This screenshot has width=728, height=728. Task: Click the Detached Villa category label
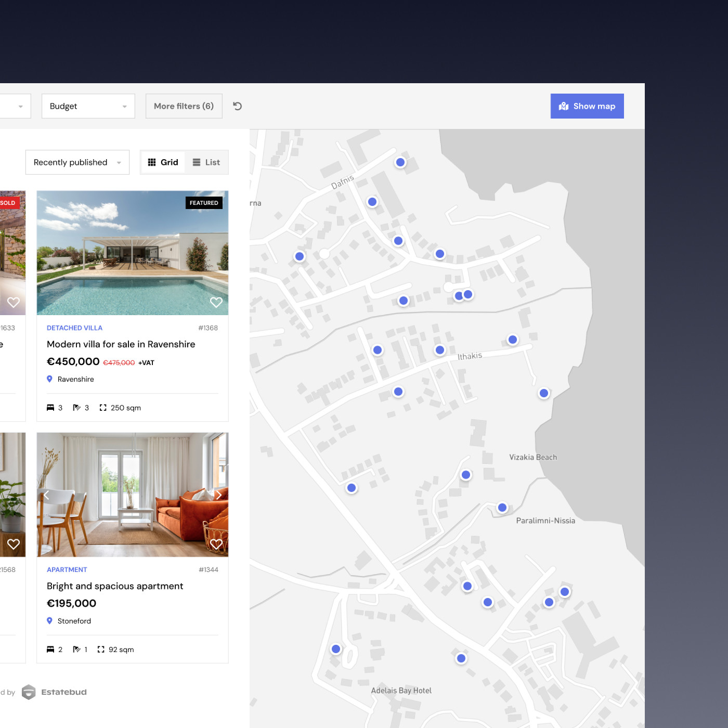click(74, 328)
